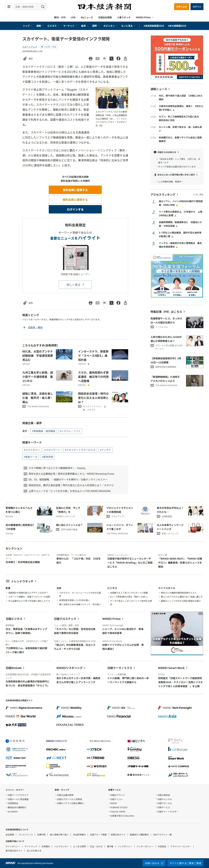The width and height of the screenshot is (209, 868).
Task: Click the search magnifier icon
Action: tap(43, 7)
